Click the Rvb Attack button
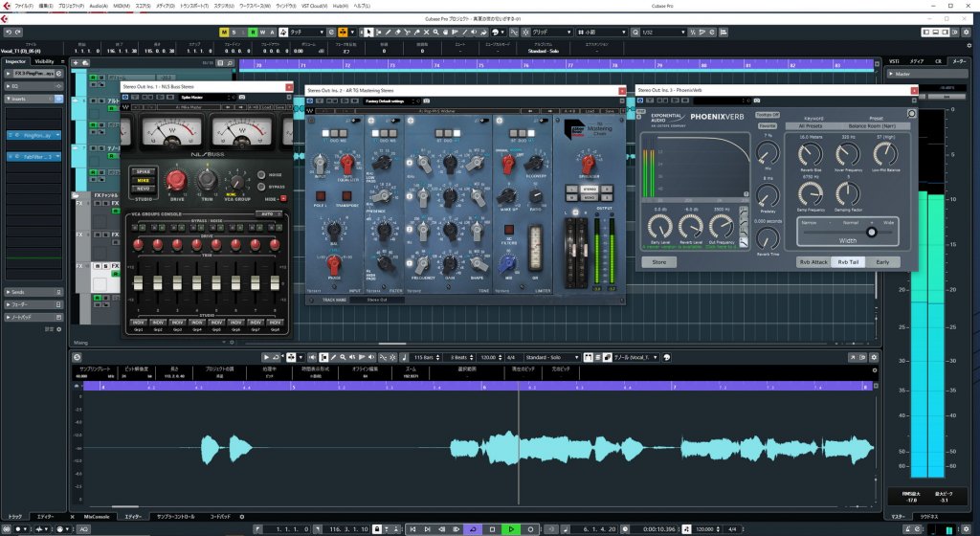The image size is (980, 536). click(814, 260)
